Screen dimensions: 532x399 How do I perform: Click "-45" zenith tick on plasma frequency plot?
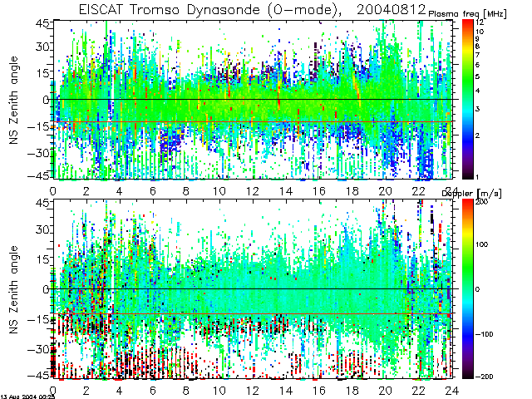coord(38,175)
